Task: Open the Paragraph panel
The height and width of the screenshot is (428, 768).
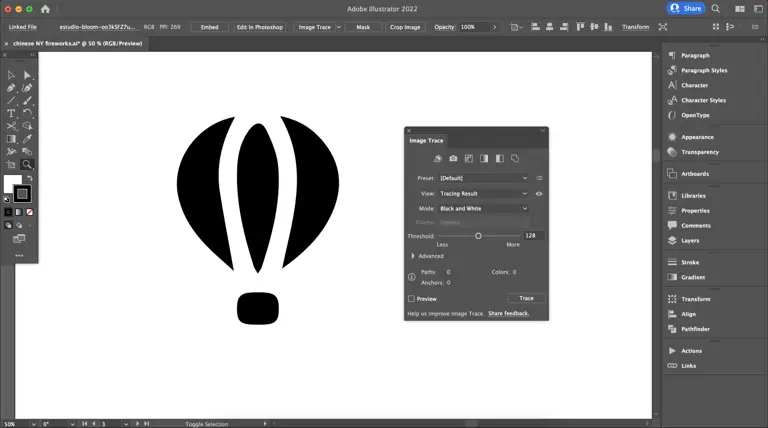Action: [x=695, y=55]
